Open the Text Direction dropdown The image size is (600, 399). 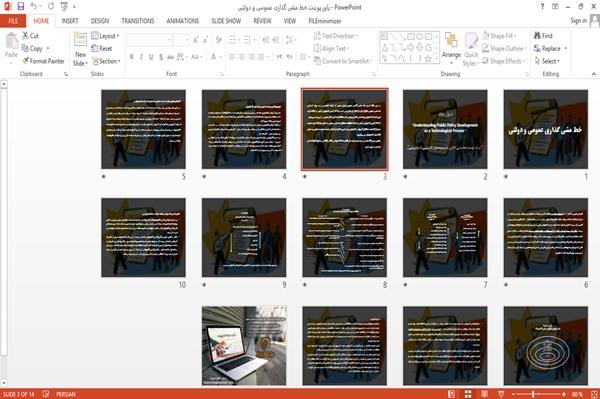pos(336,36)
